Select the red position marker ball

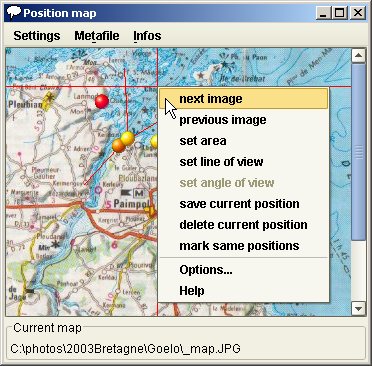tap(102, 101)
